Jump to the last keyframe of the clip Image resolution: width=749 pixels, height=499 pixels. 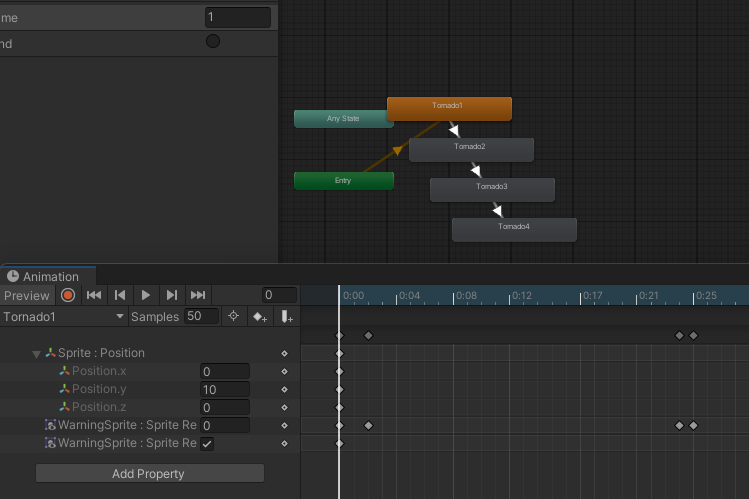coord(198,296)
